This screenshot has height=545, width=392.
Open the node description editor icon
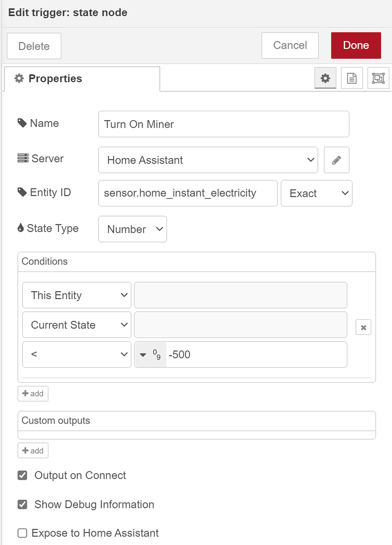point(352,78)
